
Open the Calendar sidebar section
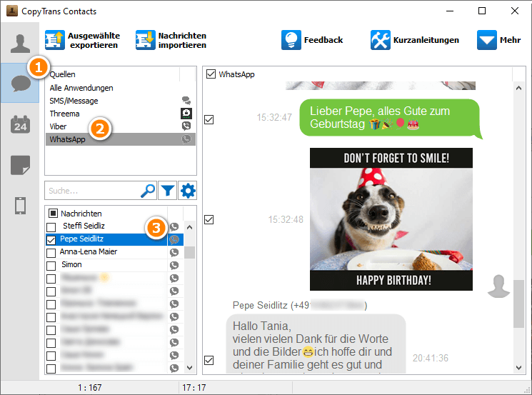(21, 124)
